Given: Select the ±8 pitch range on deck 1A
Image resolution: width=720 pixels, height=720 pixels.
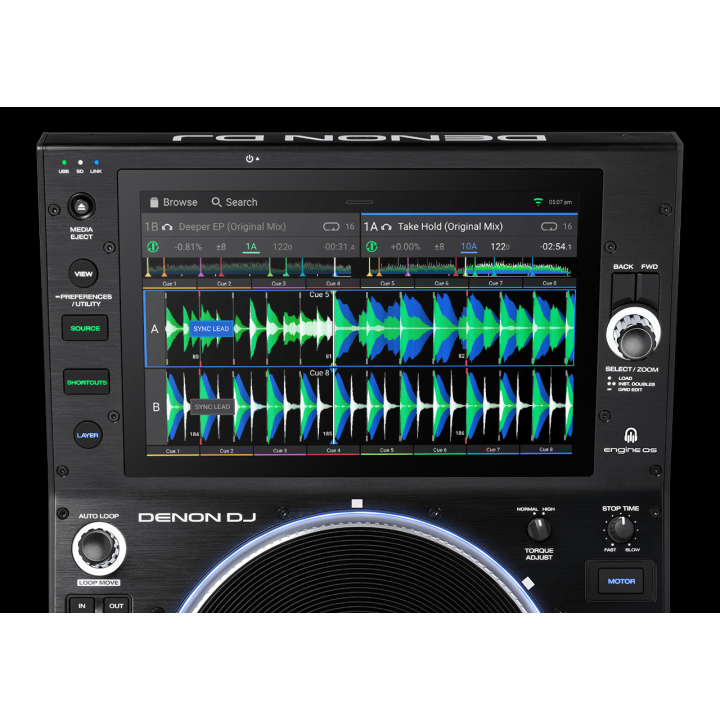Looking at the screenshot, I should tap(439, 247).
